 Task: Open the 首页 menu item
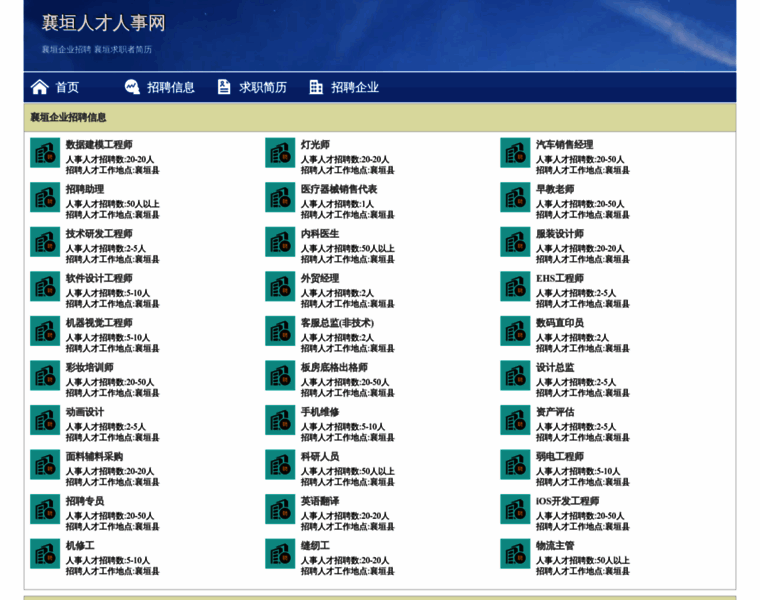(x=67, y=87)
